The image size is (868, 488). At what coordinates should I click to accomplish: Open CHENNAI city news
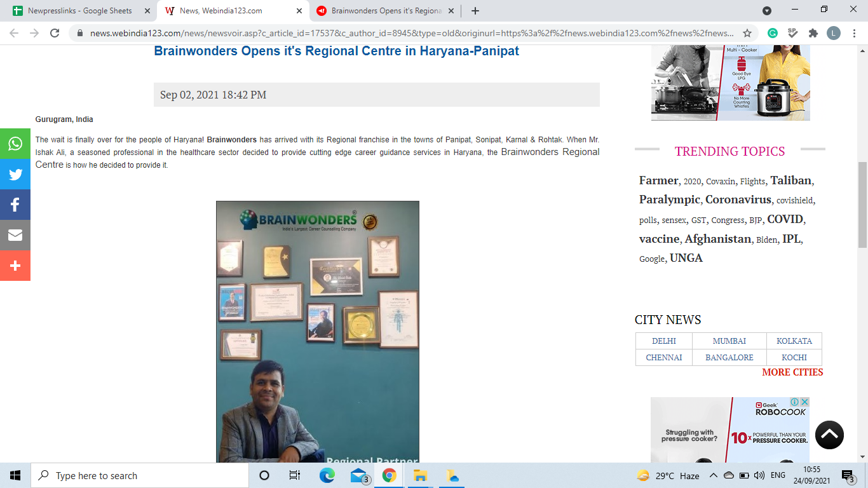click(664, 358)
